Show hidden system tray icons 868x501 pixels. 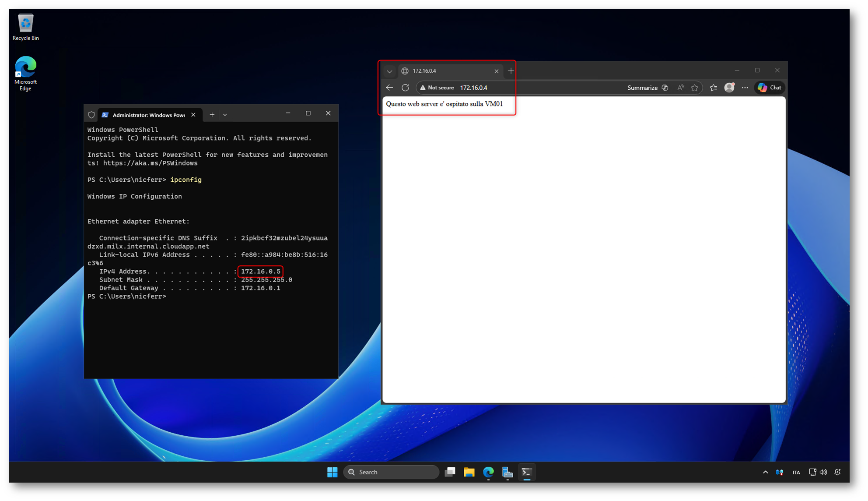pyautogui.click(x=765, y=472)
